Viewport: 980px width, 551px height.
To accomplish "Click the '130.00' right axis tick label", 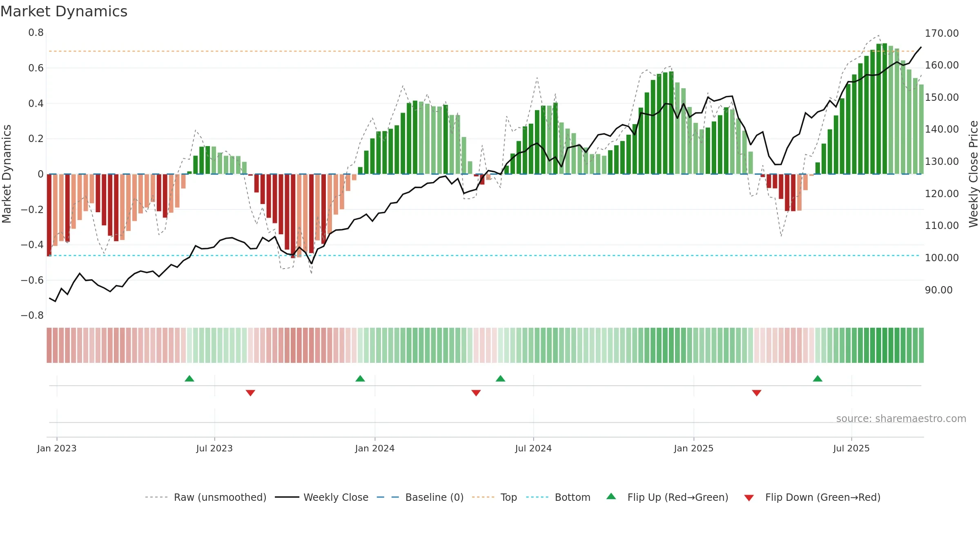I will (x=942, y=161).
